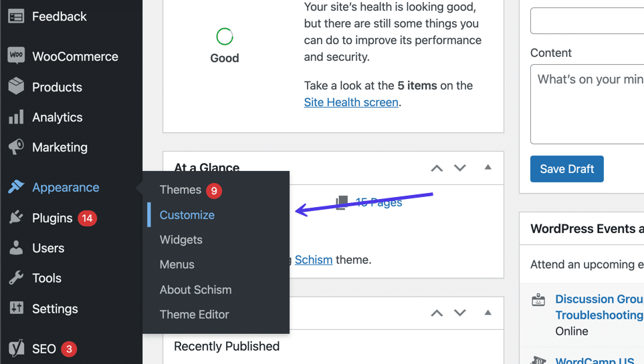644x364 pixels.
Task: Click the Yoast SEO icon
Action: pyautogui.click(x=16, y=349)
